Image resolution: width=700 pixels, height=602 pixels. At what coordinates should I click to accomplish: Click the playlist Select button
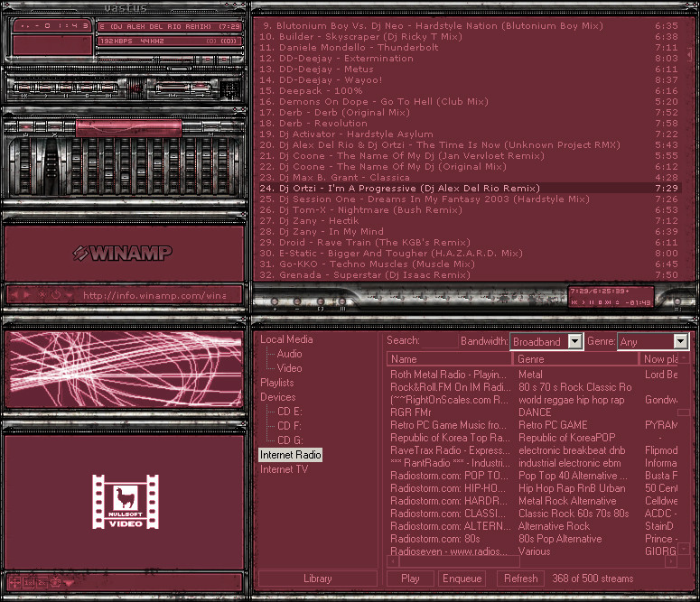(321, 302)
